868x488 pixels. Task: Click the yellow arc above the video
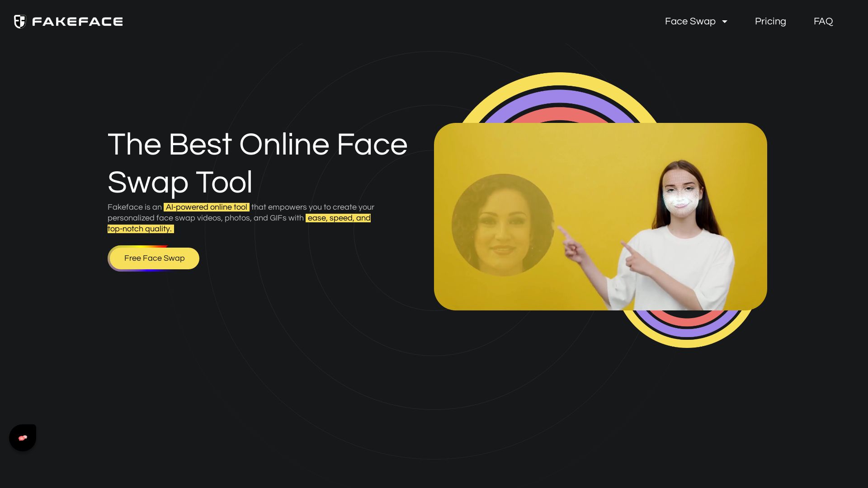pyautogui.click(x=559, y=79)
